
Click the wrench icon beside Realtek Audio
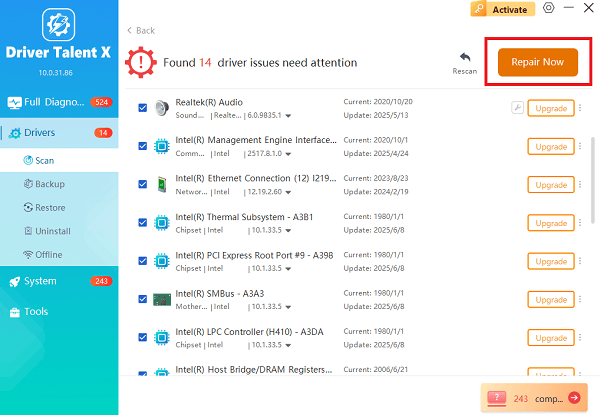(x=517, y=108)
